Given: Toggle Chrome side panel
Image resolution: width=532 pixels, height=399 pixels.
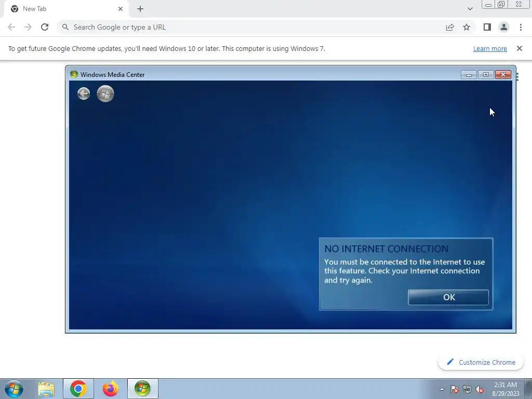Looking at the screenshot, I should [487, 27].
